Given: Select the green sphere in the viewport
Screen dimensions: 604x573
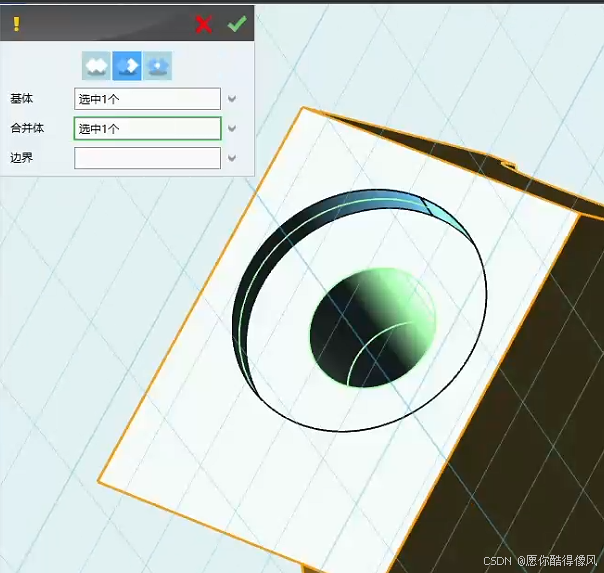Looking at the screenshot, I should [x=373, y=327].
